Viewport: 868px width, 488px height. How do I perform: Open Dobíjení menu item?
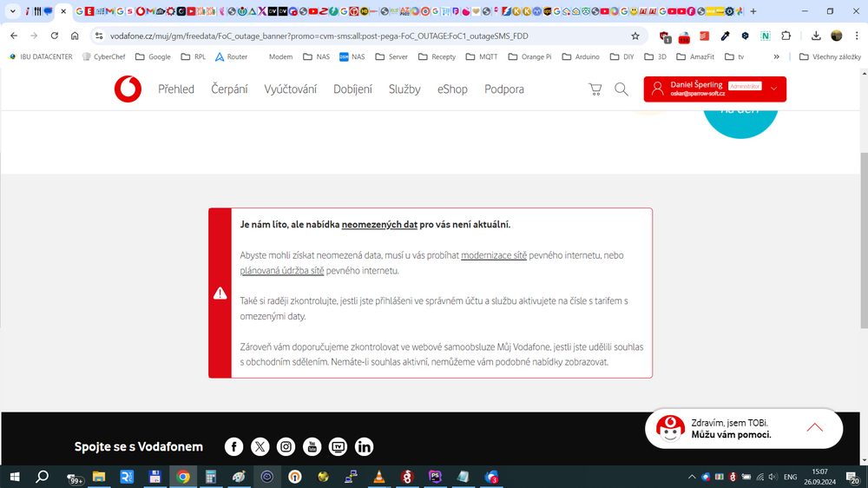(352, 89)
